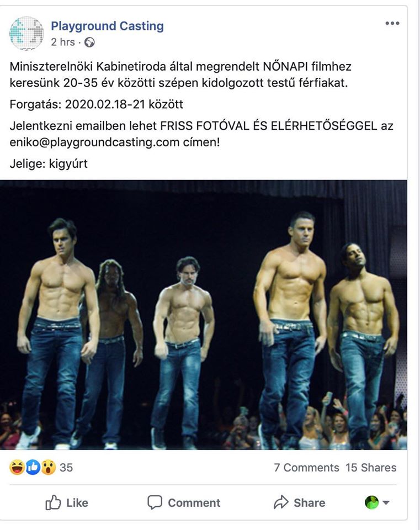Viewport: 420px width, 530px height.
Task: Open the 2 hrs timestamp link
Action: click(x=63, y=43)
